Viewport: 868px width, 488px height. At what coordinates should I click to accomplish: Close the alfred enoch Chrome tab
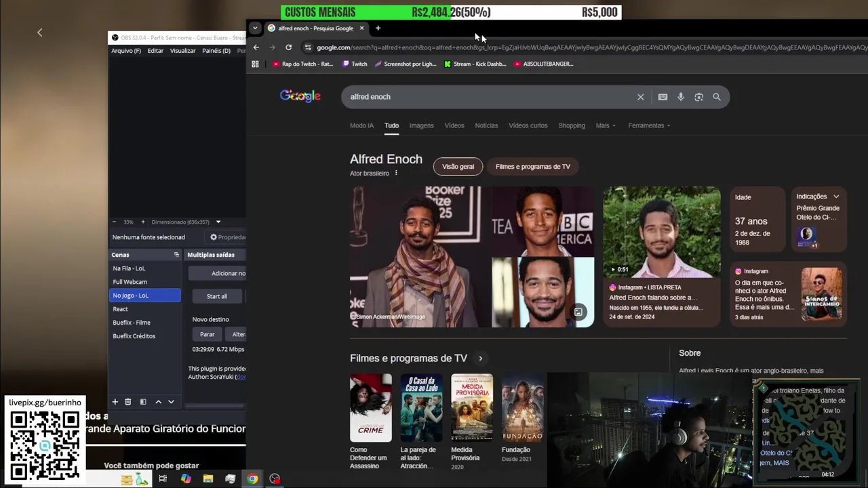point(361,28)
